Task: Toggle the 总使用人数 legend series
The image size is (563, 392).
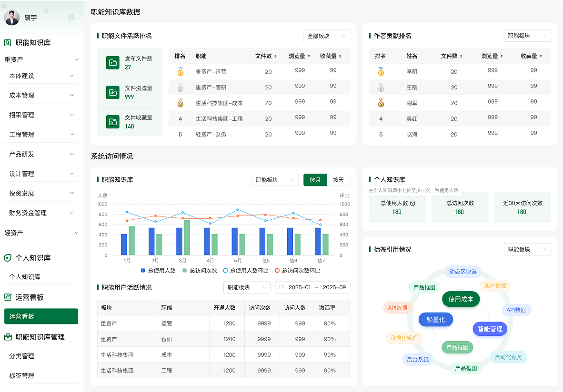Action: point(158,270)
